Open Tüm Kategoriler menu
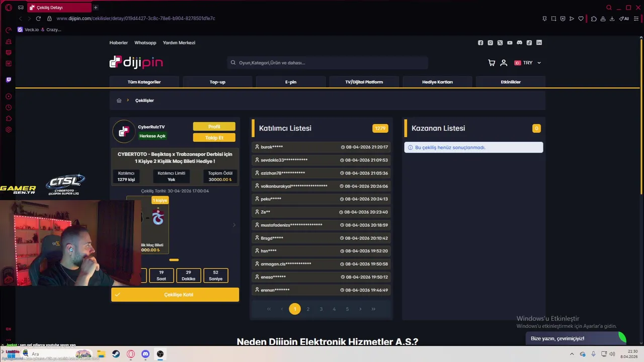 coord(144,82)
